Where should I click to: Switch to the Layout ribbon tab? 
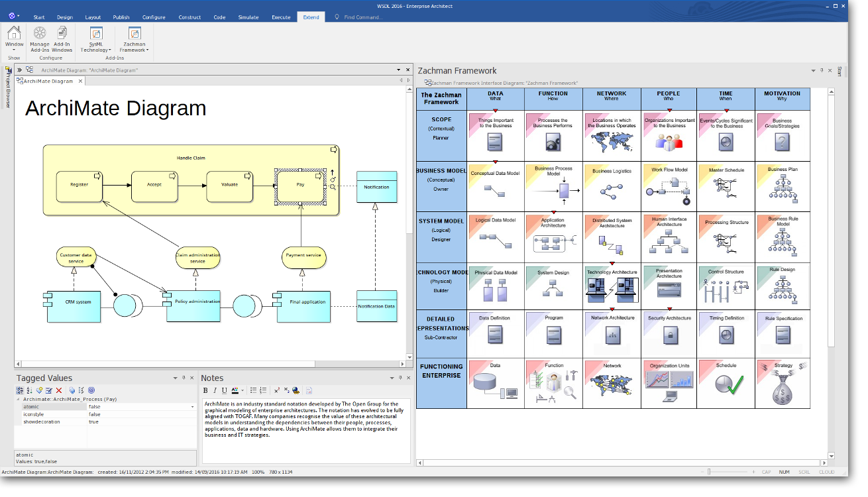93,17
